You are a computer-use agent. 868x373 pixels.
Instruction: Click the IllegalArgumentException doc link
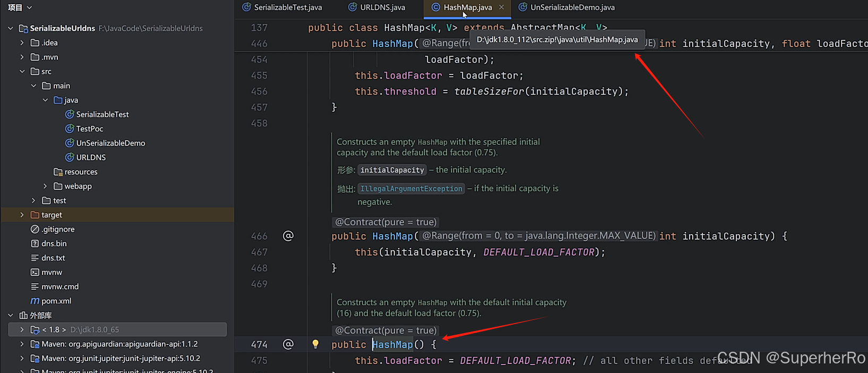coord(411,189)
